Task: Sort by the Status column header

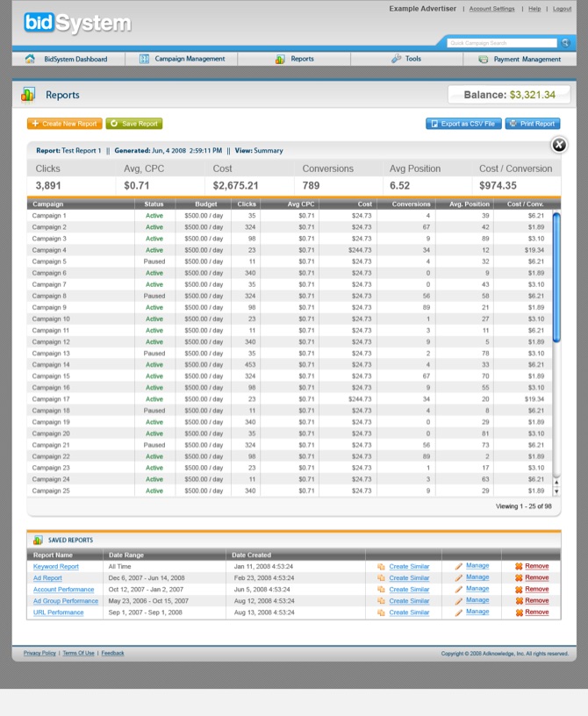Action: pyautogui.click(x=154, y=204)
